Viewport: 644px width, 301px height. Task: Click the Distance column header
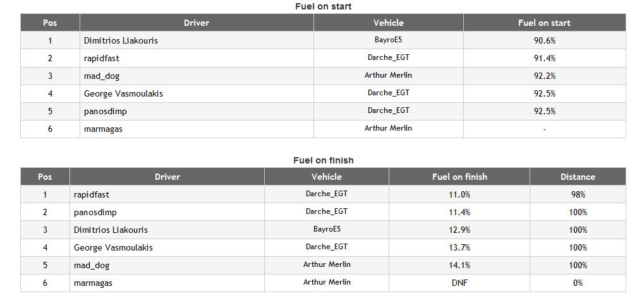tap(578, 177)
